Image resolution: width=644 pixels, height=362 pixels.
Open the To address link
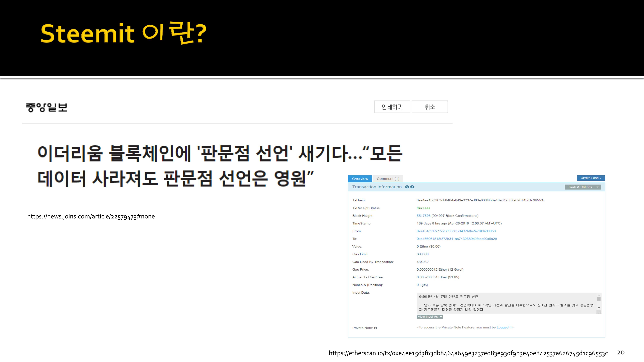tap(456, 239)
